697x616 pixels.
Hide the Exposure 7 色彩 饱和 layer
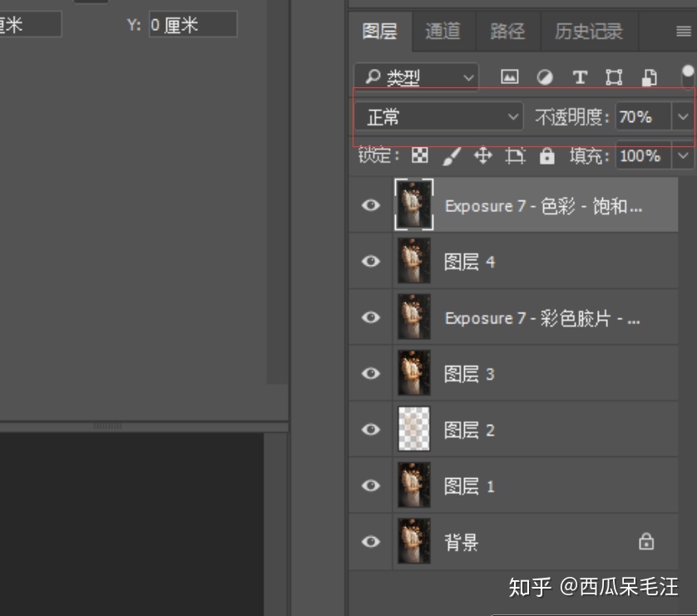coord(371,205)
